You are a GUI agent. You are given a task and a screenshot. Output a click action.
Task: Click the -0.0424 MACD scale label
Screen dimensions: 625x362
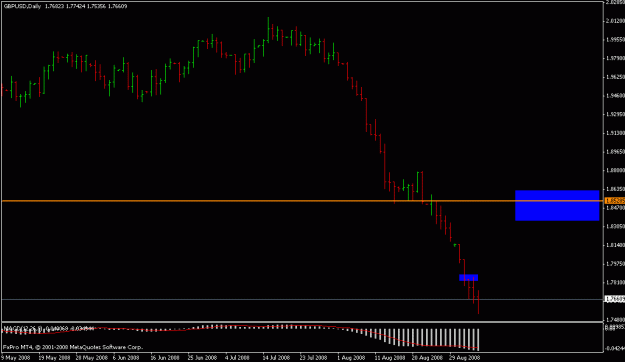tap(615, 348)
